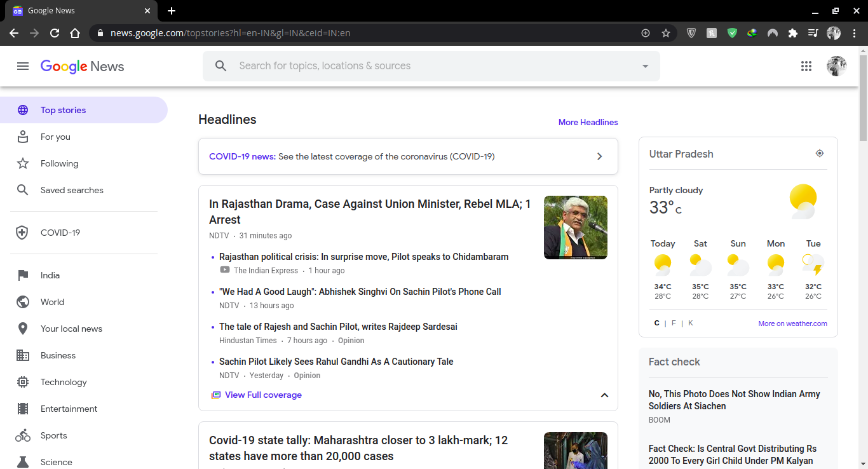Click the Covid-19 tally story thumbnail
The height and width of the screenshot is (469, 868).
coord(576,451)
